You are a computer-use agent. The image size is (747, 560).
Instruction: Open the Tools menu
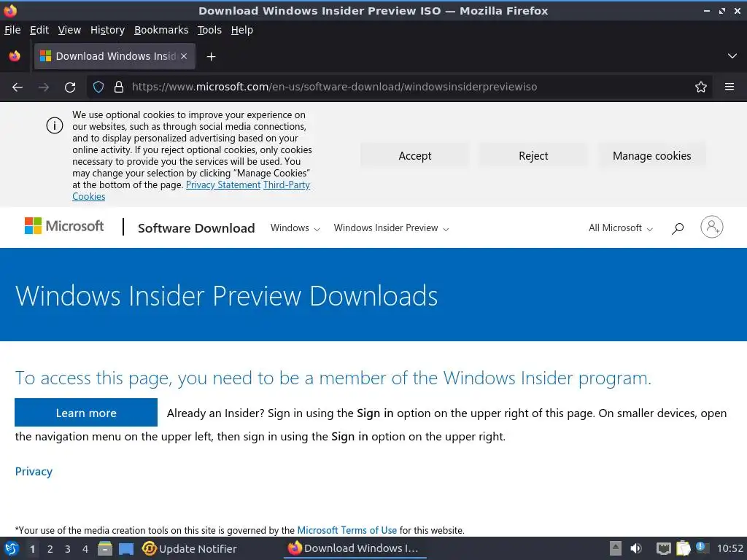(x=209, y=30)
